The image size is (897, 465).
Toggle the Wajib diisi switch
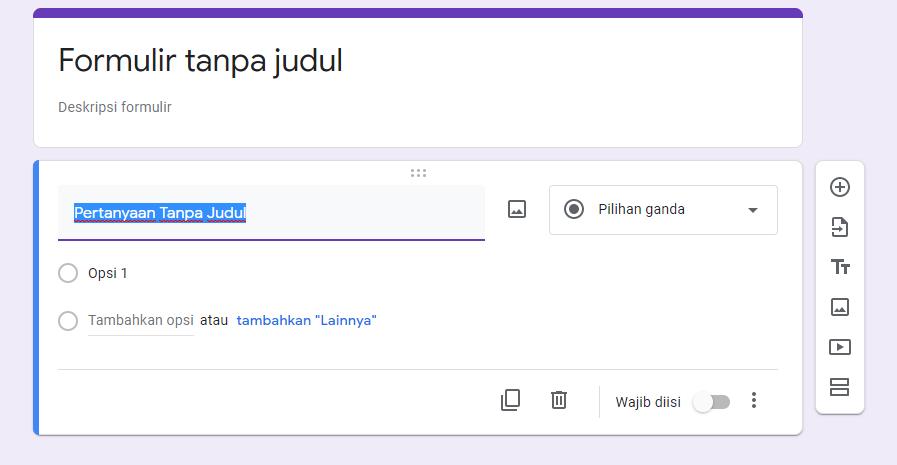coord(711,402)
